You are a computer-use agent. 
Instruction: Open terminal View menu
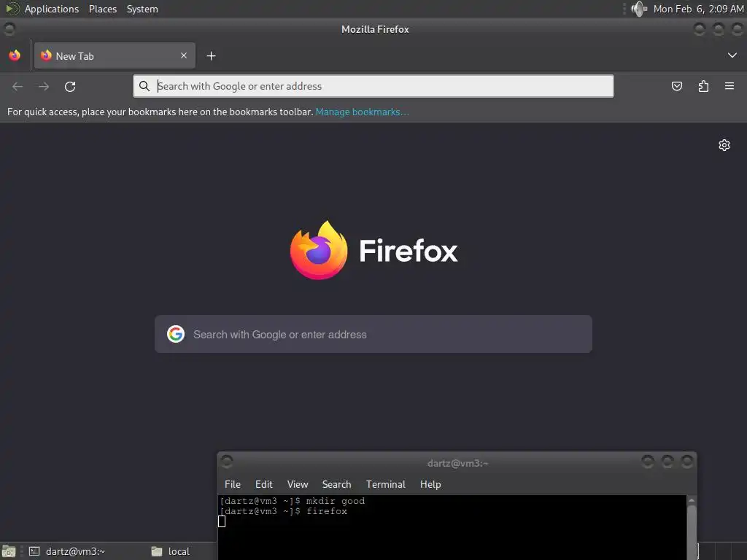coord(298,484)
